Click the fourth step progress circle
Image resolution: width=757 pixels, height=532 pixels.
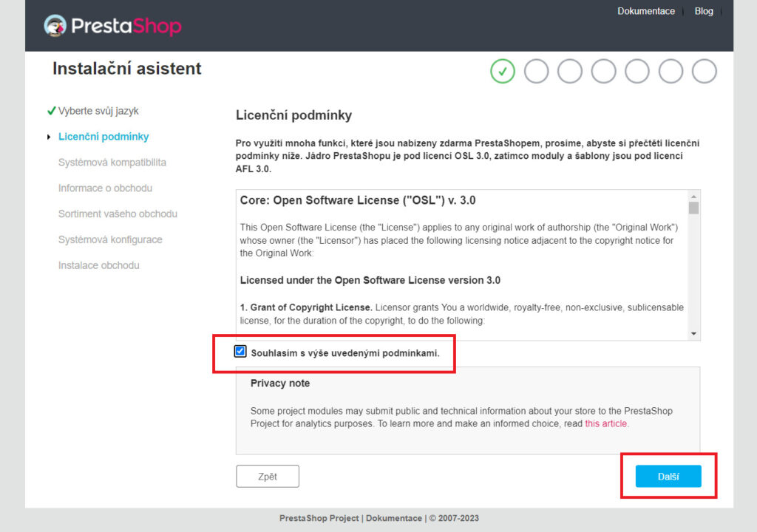[603, 72]
